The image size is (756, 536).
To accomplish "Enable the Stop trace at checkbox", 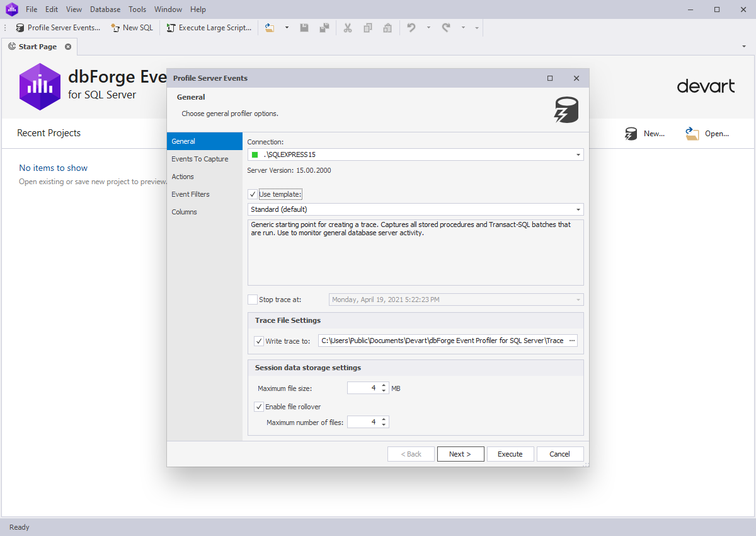I will pos(253,300).
